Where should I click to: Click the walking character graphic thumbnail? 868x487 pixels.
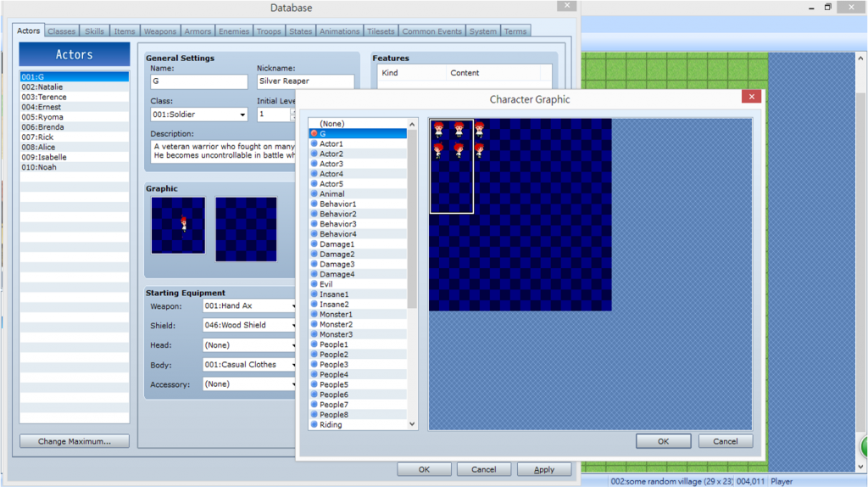pyautogui.click(x=178, y=225)
